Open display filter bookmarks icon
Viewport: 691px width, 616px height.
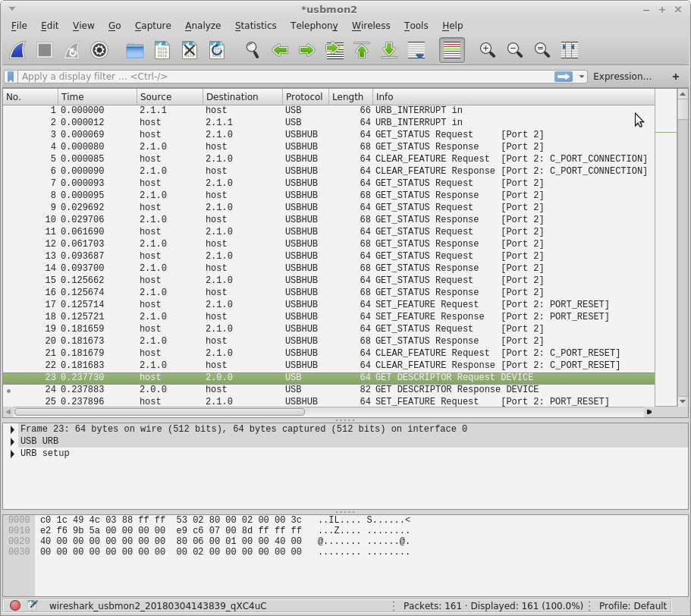11,77
